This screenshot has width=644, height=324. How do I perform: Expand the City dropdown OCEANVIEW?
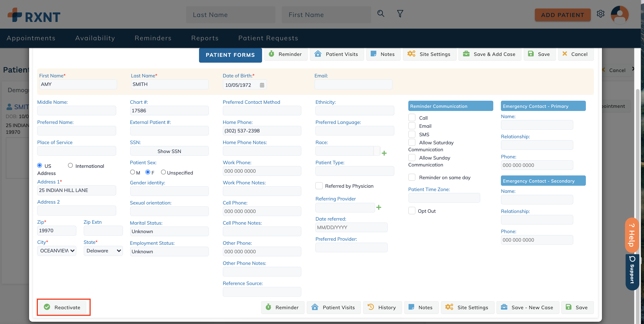[x=57, y=251]
